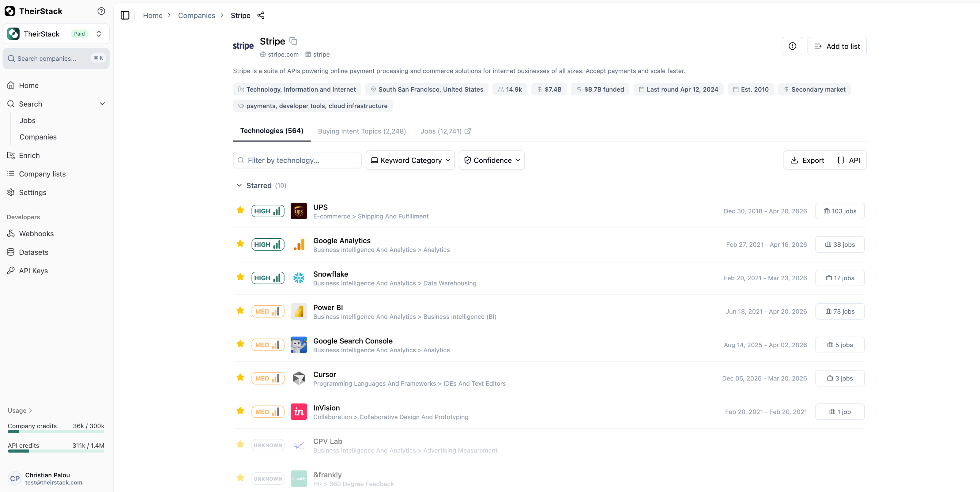This screenshot has height=492, width=980.
Task: Click the Export button
Action: (807, 160)
